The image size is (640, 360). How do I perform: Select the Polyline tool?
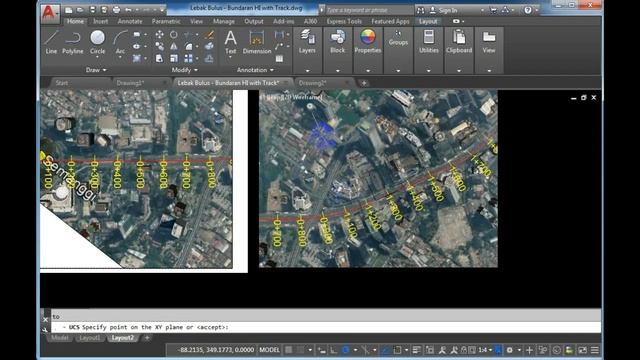click(73, 42)
